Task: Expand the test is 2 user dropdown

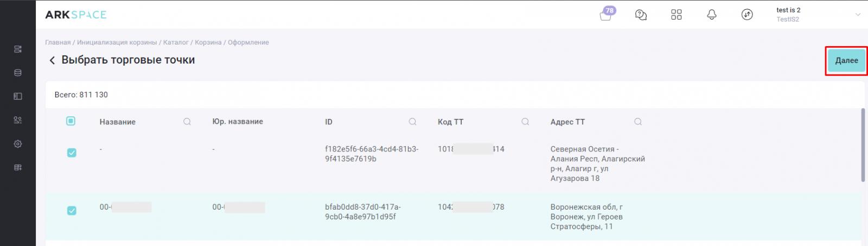Action: tap(858, 15)
